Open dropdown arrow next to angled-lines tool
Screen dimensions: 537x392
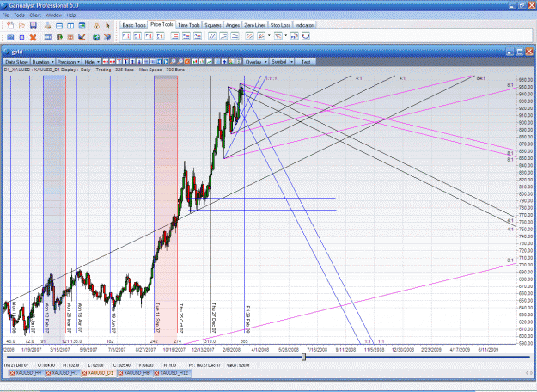[269, 35]
